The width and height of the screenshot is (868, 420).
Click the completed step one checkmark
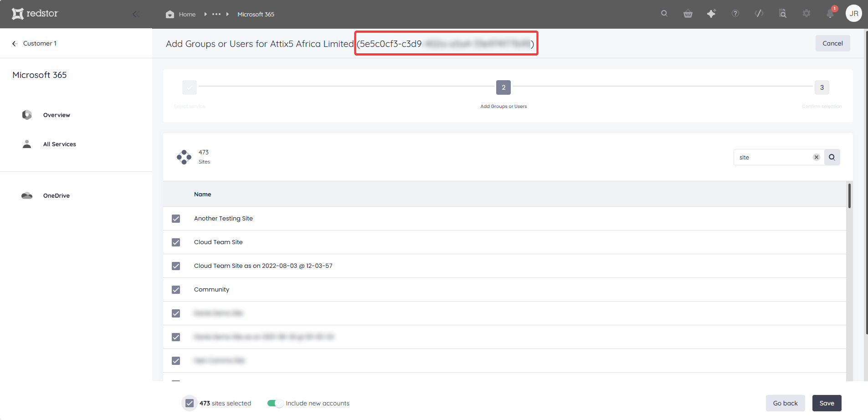(x=190, y=87)
